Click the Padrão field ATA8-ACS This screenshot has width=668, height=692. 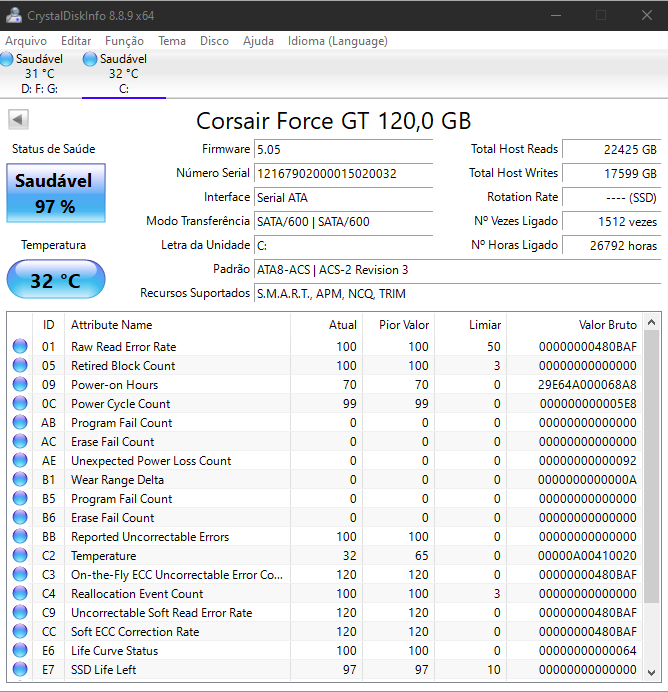(x=458, y=269)
